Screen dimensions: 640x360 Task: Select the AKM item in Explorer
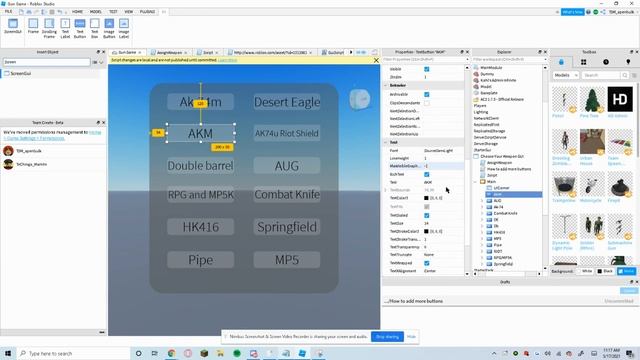513,194
